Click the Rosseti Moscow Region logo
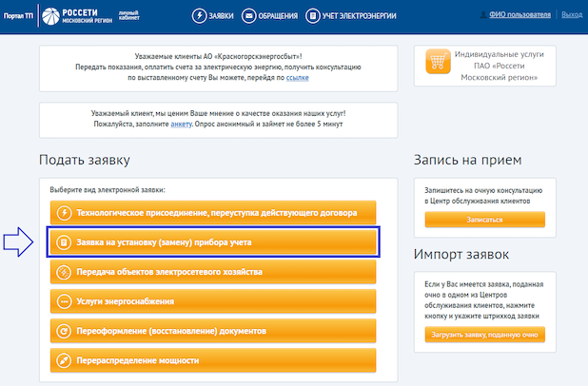588x386 pixels. (88, 15)
